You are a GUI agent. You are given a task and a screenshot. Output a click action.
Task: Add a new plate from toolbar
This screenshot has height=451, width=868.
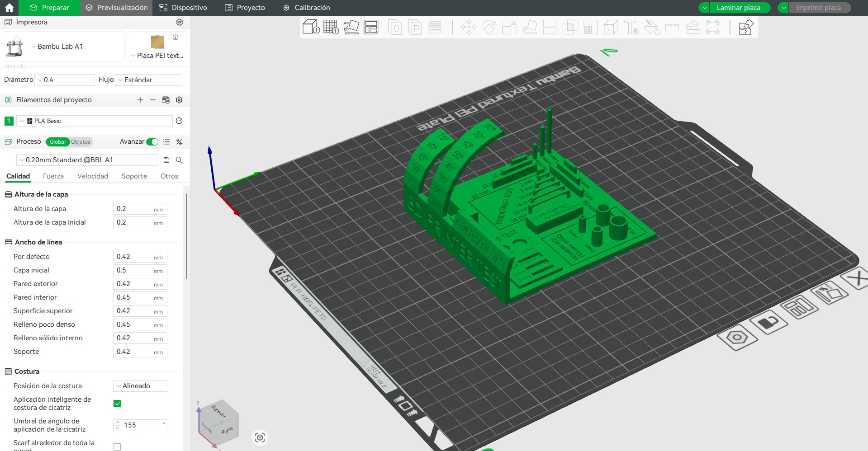[331, 27]
